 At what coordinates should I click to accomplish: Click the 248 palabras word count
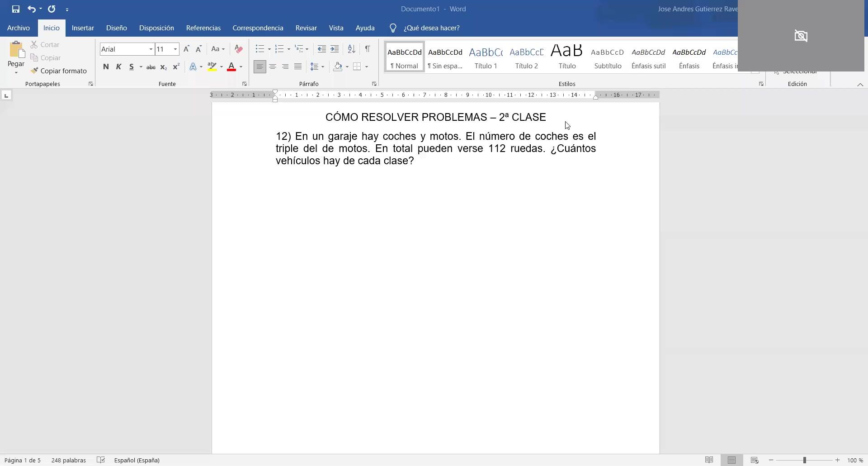[69, 460]
